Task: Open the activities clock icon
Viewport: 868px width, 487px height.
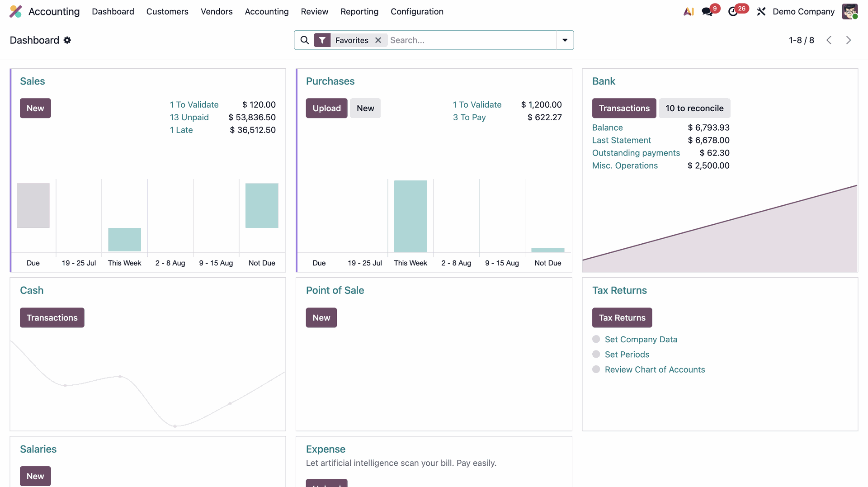Action: coord(733,12)
